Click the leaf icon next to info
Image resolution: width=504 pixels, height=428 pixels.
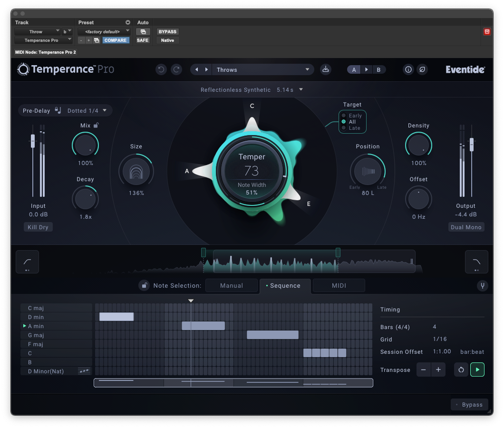click(x=422, y=69)
